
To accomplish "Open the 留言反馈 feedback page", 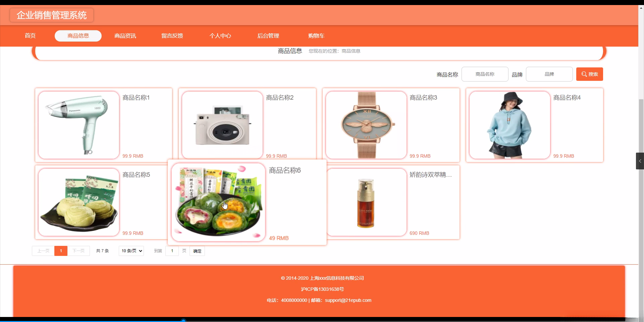I will click(x=172, y=36).
